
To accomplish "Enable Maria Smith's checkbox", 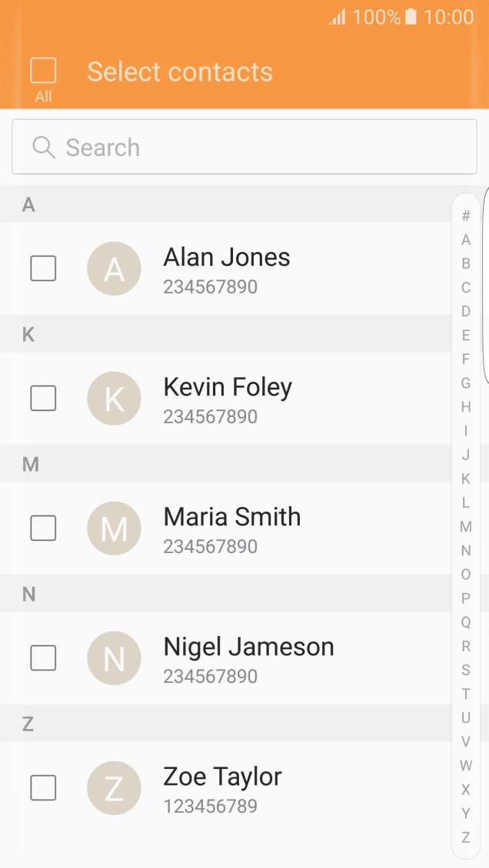I will (x=43, y=528).
